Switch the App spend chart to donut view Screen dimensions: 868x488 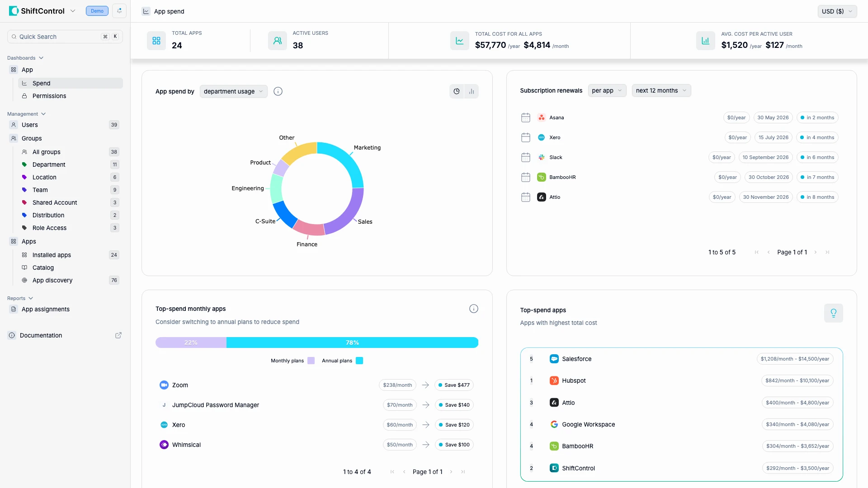click(457, 91)
